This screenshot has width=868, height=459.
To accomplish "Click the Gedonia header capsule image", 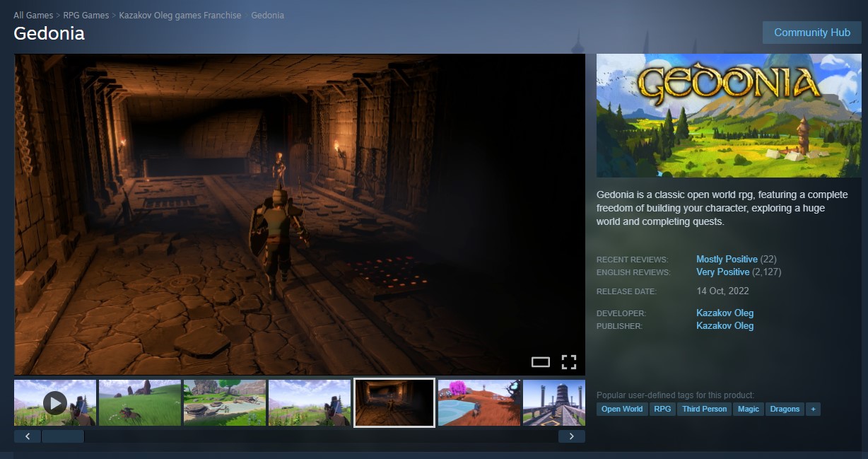I will [x=729, y=115].
